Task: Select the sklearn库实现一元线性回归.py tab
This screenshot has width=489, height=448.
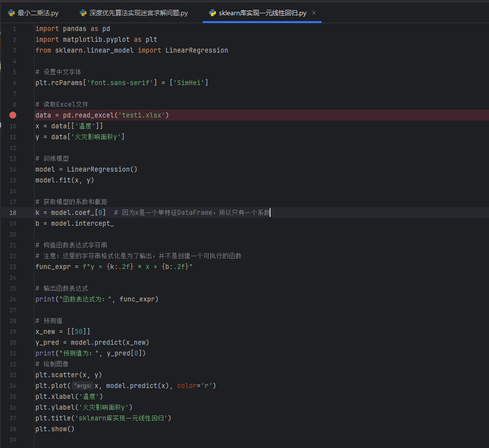Action: click(x=262, y=13)
